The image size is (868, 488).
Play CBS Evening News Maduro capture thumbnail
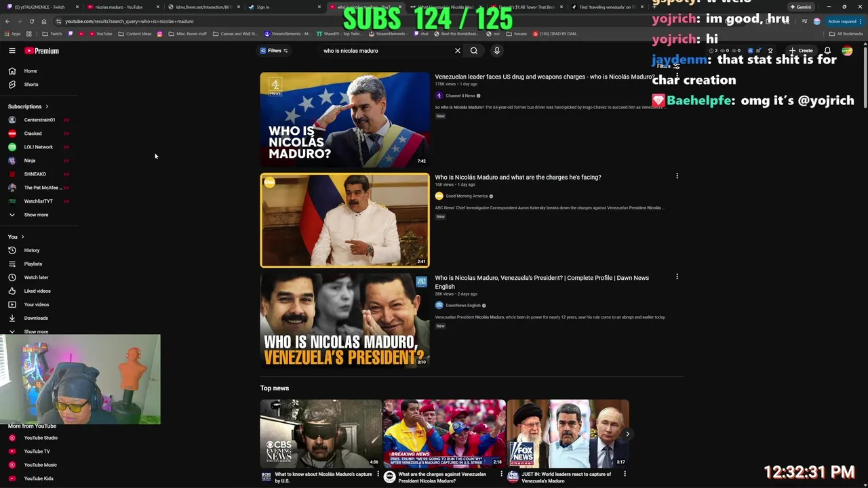pyautogui.click(x=321, y=433)
